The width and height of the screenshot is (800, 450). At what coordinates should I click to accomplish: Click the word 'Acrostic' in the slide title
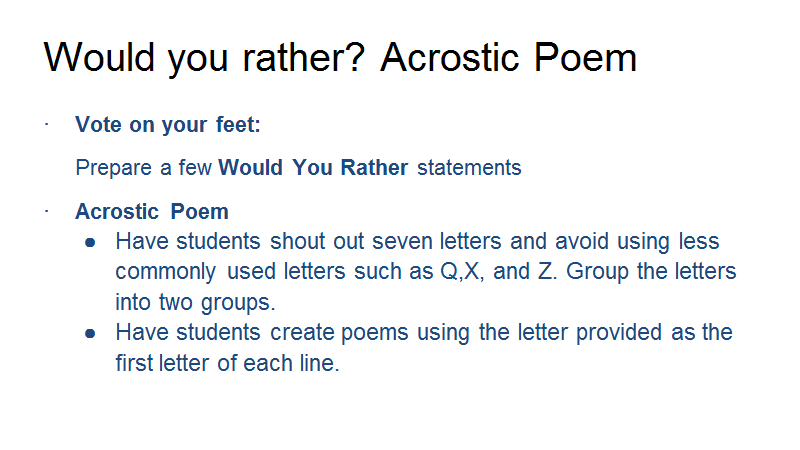[x=450, y=57]
